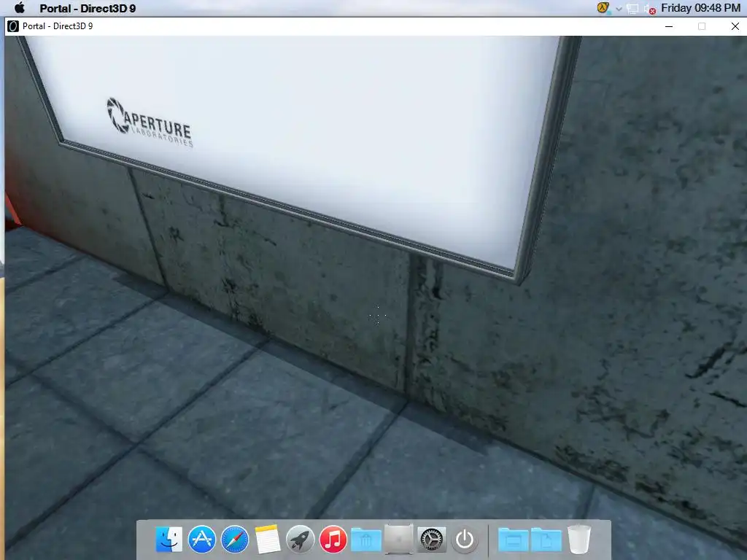Click the muted speaker volume icon

point(650,9)
